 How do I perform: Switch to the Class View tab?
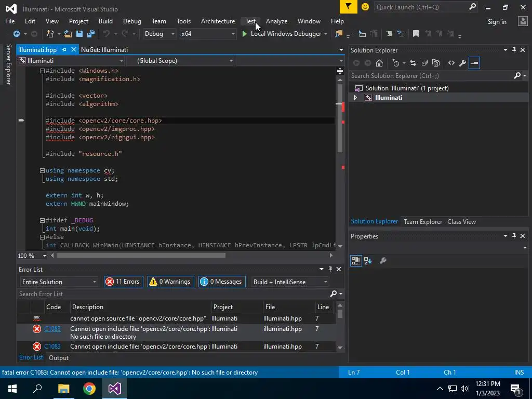tap(461, 221)
